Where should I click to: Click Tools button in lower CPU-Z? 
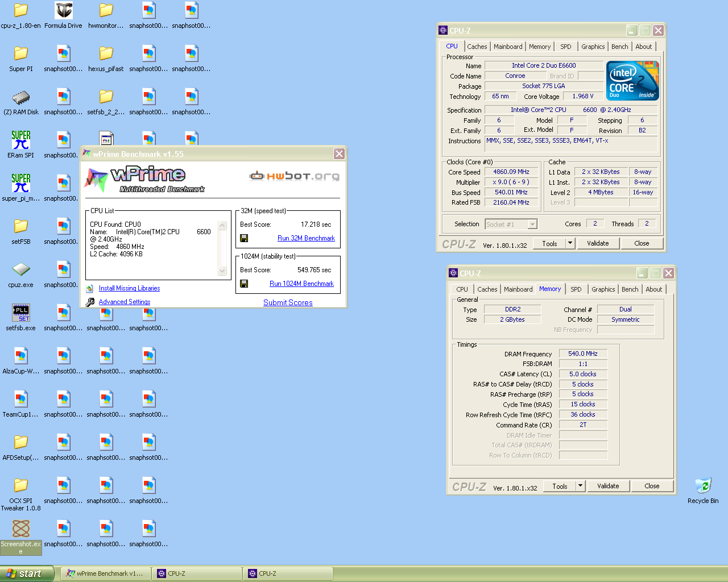click(x=560, y=486)
